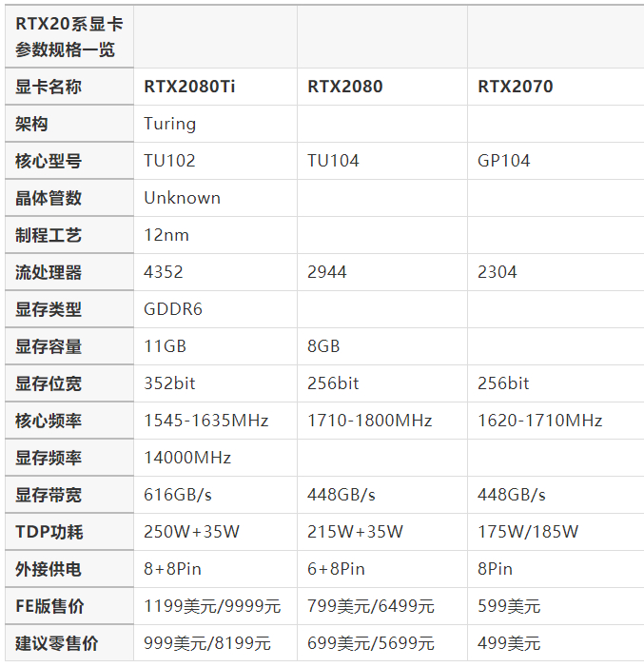This screenshot has height=667, width=644.
Task: Click the 核心型号 row label
Action: 49,161
